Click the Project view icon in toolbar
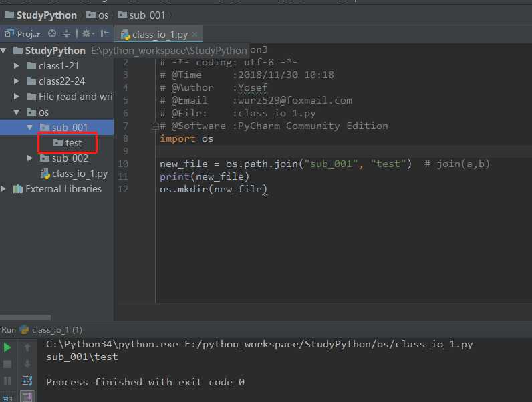The image size is (532, 402). pos(9,33)
